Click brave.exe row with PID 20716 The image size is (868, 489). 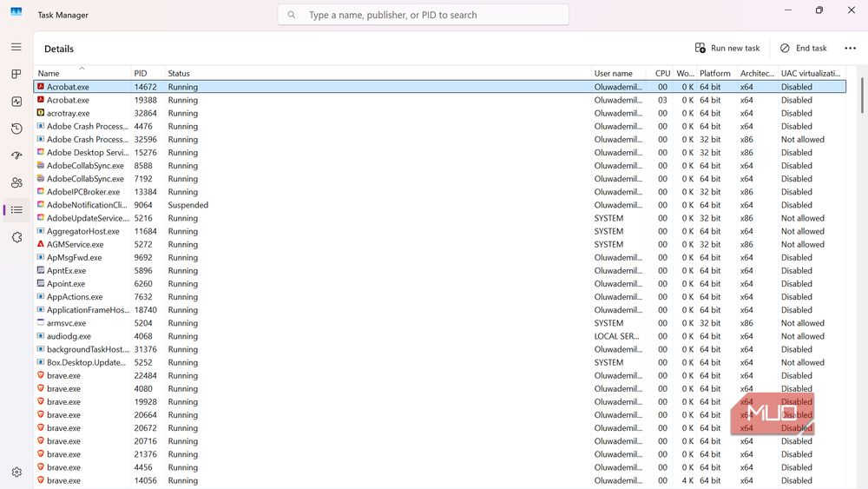tap(439, 441)
